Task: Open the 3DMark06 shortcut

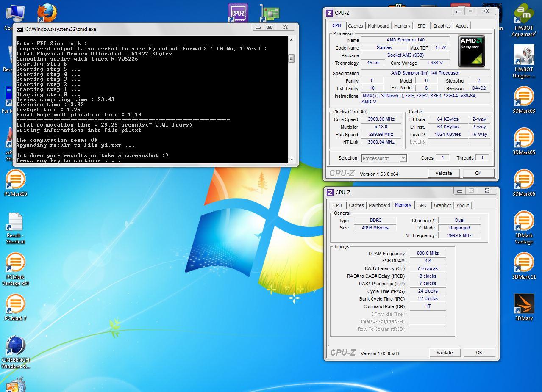Action: 524,183
